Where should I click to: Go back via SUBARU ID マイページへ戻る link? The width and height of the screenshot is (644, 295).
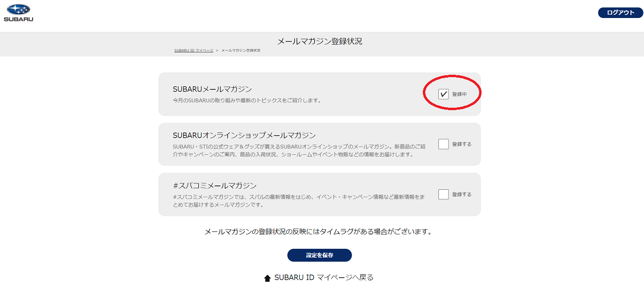click(x=323, y=278)
